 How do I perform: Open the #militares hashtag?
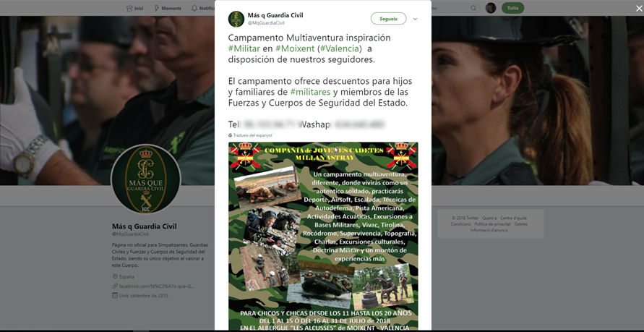(310, 92)
